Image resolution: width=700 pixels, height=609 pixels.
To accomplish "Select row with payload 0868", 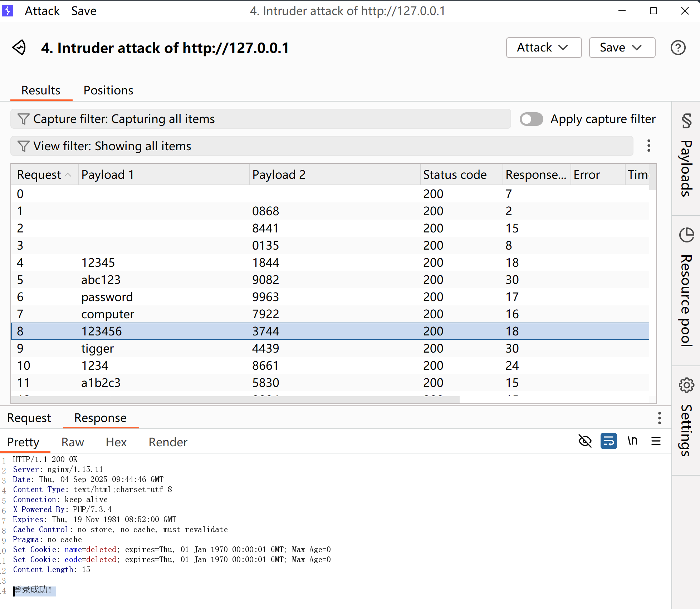I will point(330,211).
